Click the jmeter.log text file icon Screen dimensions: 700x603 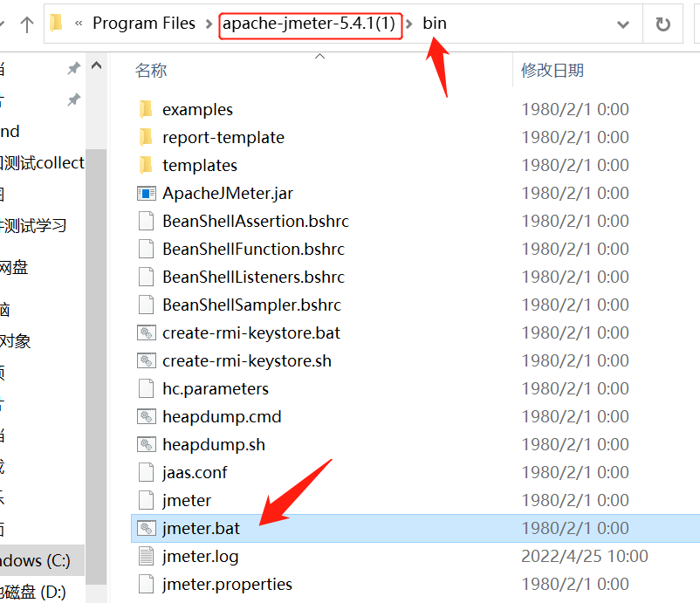point(146,557)
